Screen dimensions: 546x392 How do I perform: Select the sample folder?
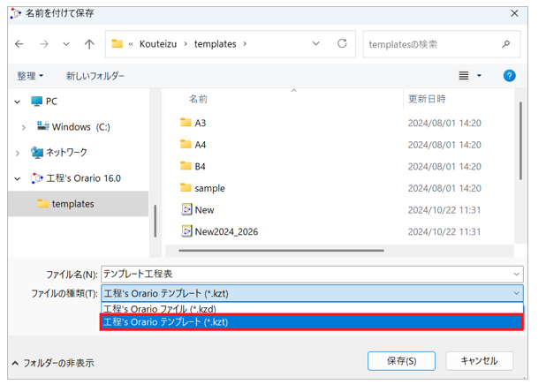point(209,188)
